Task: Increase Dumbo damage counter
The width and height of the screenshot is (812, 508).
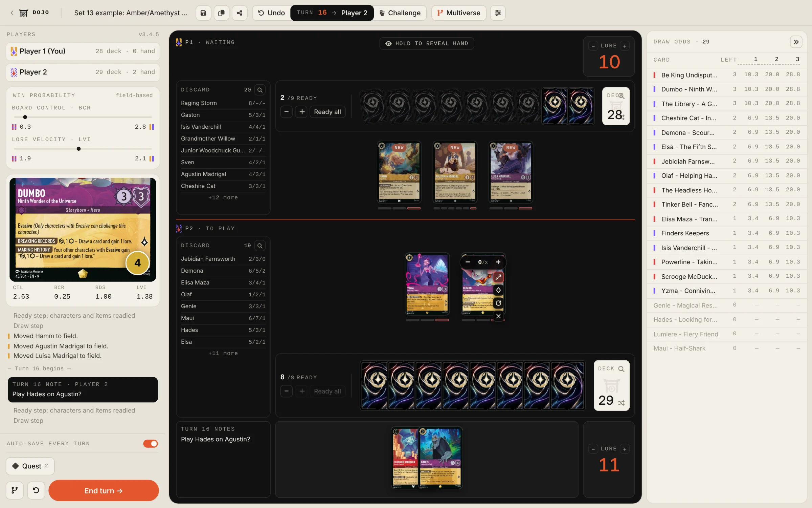Action: [498, 262]
